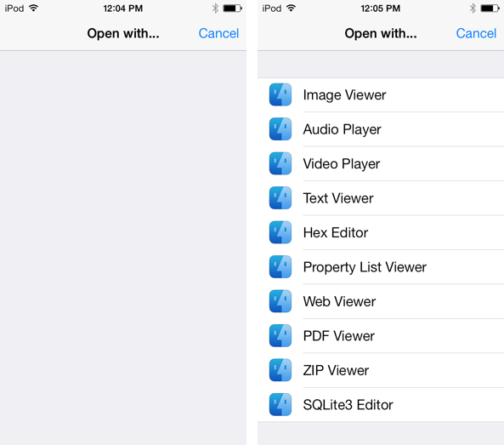Tap the Wi-Fi icon in the 12:04 status bar
504x445 pixels.
tap(33, 8)
